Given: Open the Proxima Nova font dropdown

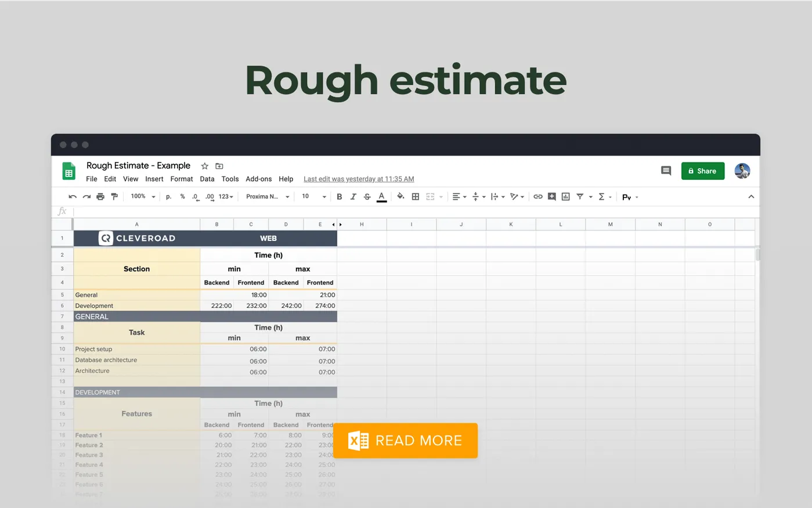Looking at the screenshot, I should click(x=268, y=197).
